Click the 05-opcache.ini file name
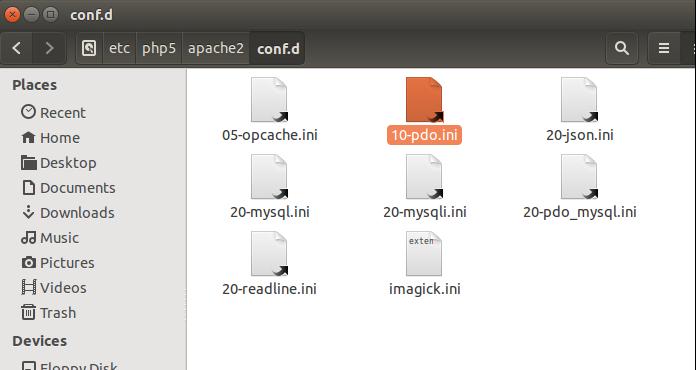 (270, 135)
